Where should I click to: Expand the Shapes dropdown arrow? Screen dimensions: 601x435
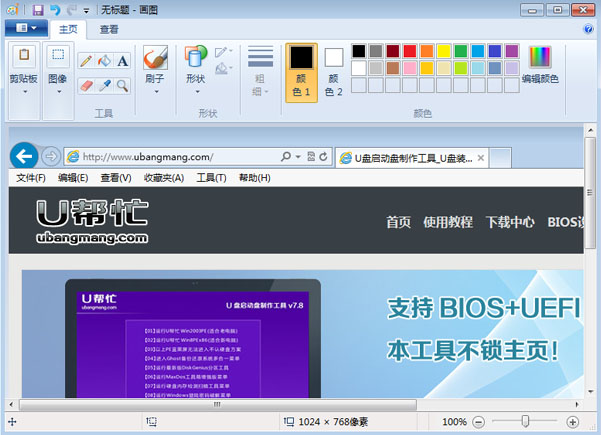pos(198,92)
